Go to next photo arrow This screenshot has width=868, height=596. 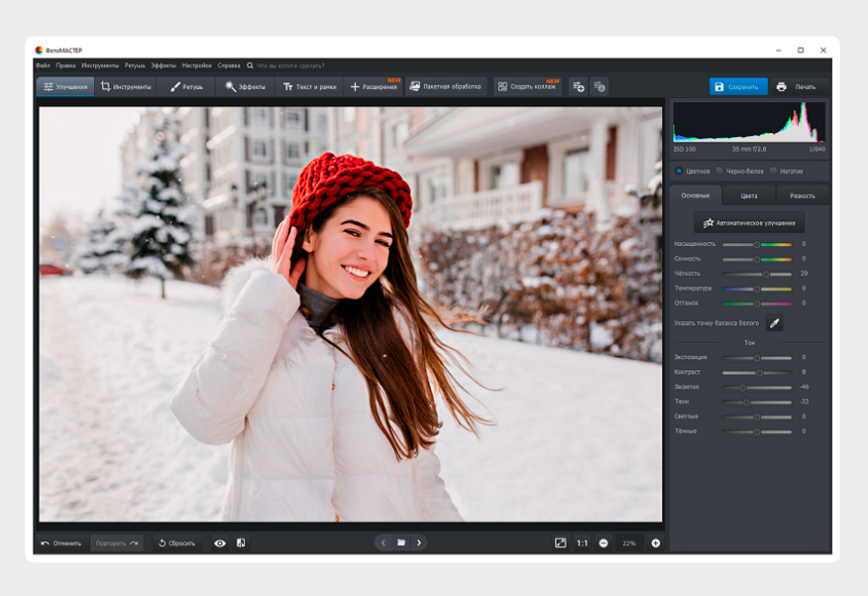[419, 542]
